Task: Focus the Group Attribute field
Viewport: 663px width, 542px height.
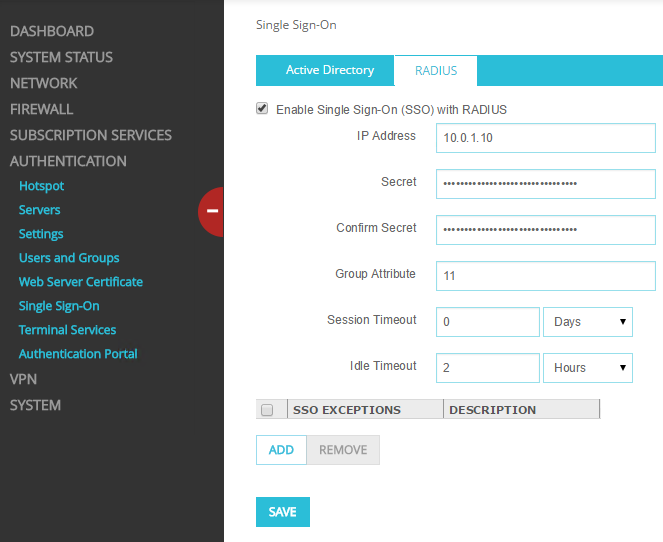Action: click(545, 275)
